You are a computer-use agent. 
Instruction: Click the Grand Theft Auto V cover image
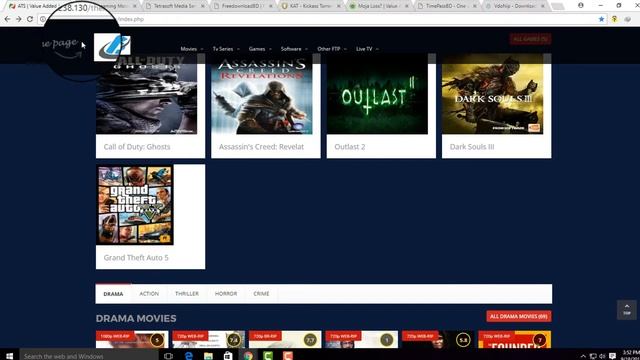pos(135,205)
